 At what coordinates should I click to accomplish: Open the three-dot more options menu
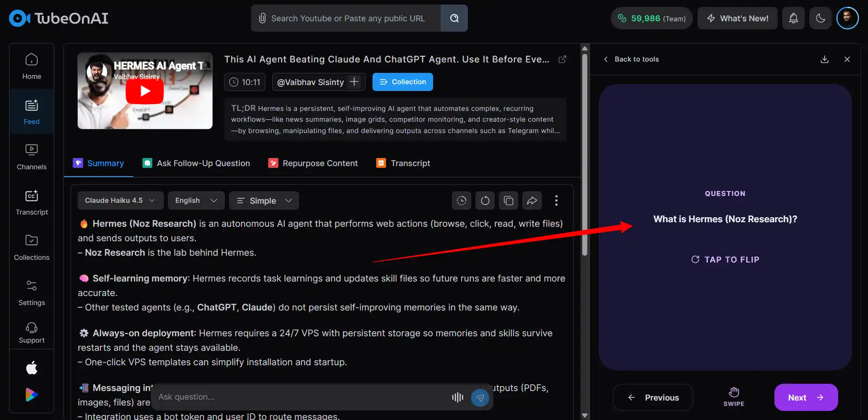point(557,200)
